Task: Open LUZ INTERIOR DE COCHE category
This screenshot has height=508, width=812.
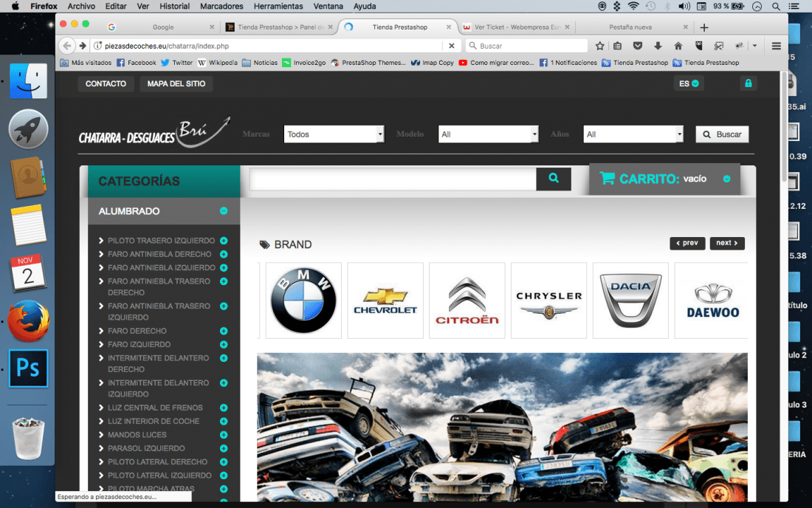Action: [x=154, y=422]
